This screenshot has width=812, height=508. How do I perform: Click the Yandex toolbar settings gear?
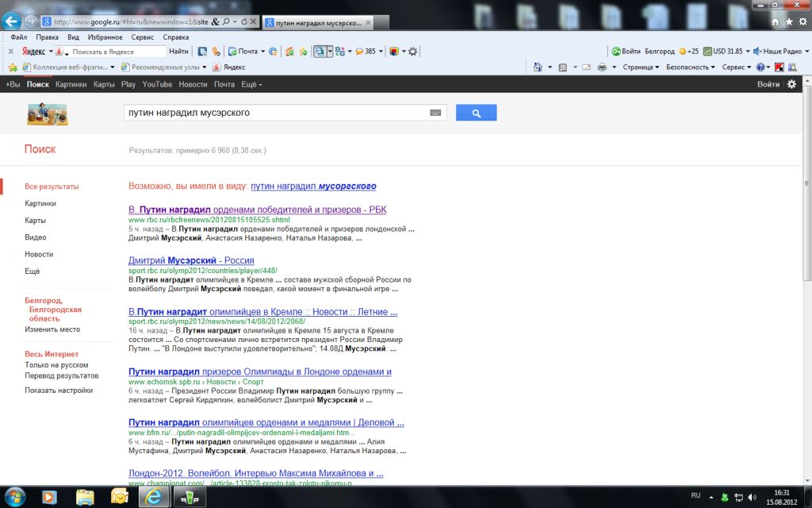pos(412,52)
